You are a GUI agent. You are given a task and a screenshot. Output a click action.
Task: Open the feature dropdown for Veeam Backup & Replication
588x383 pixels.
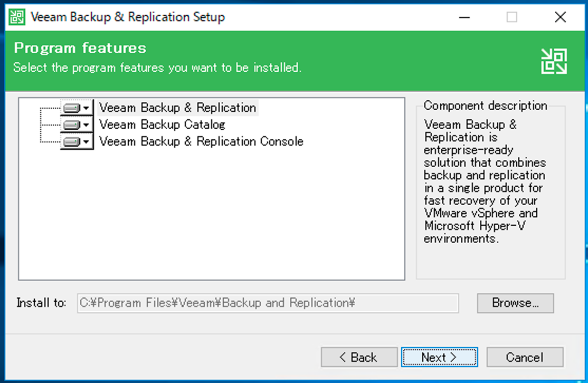point(77,108)
